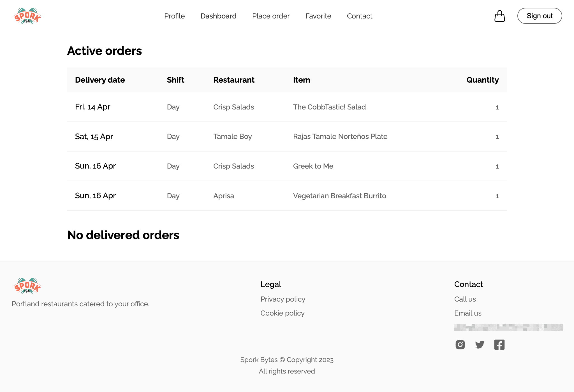Toggle the Sun, 16 Apr Aprisa order
The width and height of the screenshot is (574, 392).
[x=287, y=195]
